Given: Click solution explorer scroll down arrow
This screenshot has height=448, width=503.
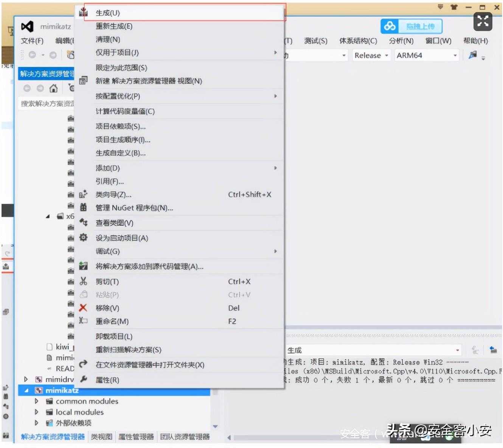Looking at the screenshot, I should 215,426.
